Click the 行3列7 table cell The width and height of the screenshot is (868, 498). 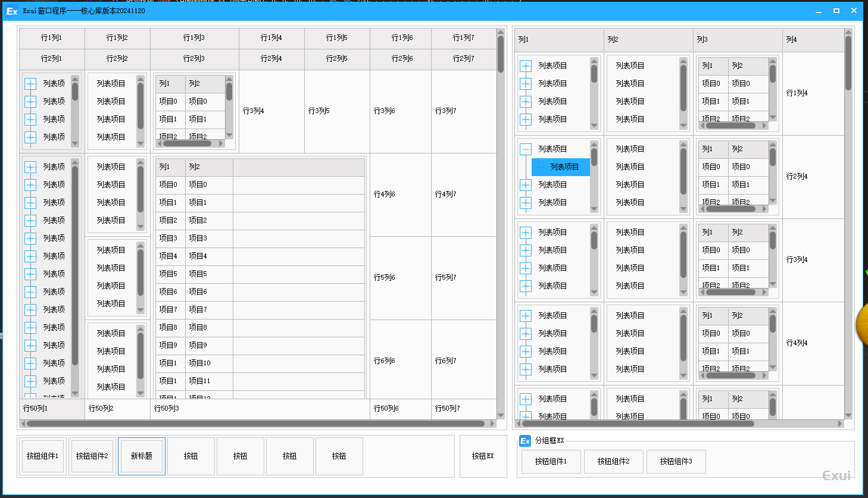click(x=464, y=111)
